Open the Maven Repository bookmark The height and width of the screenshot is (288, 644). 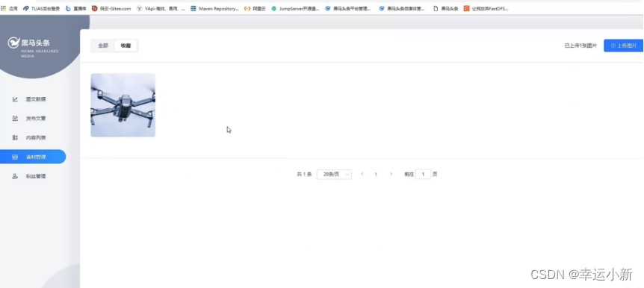tap(215, 8)
